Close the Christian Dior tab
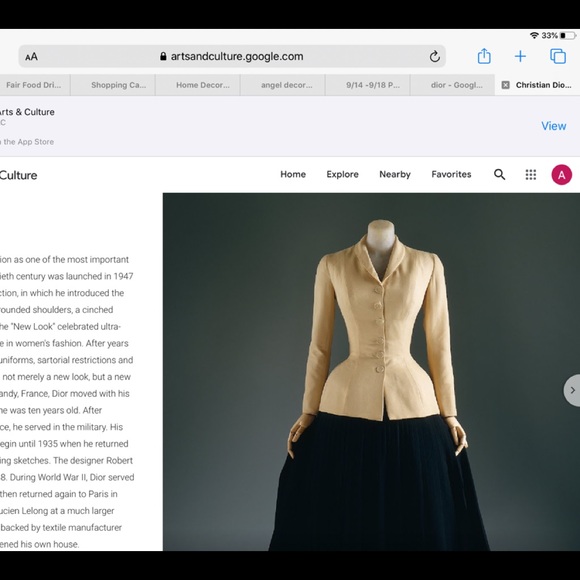Viewport: 580px width, 580px height. click(x=505, y=85)
